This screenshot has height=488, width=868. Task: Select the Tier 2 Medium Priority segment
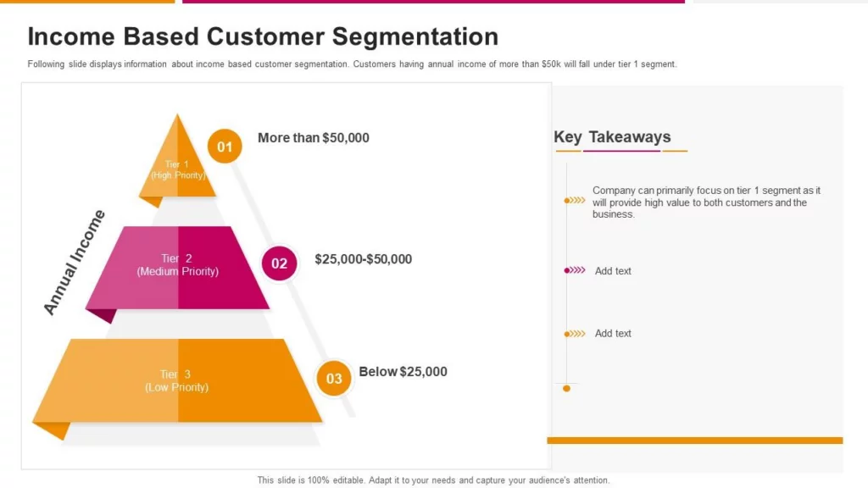pyautogui.click(x=177, y=268)
